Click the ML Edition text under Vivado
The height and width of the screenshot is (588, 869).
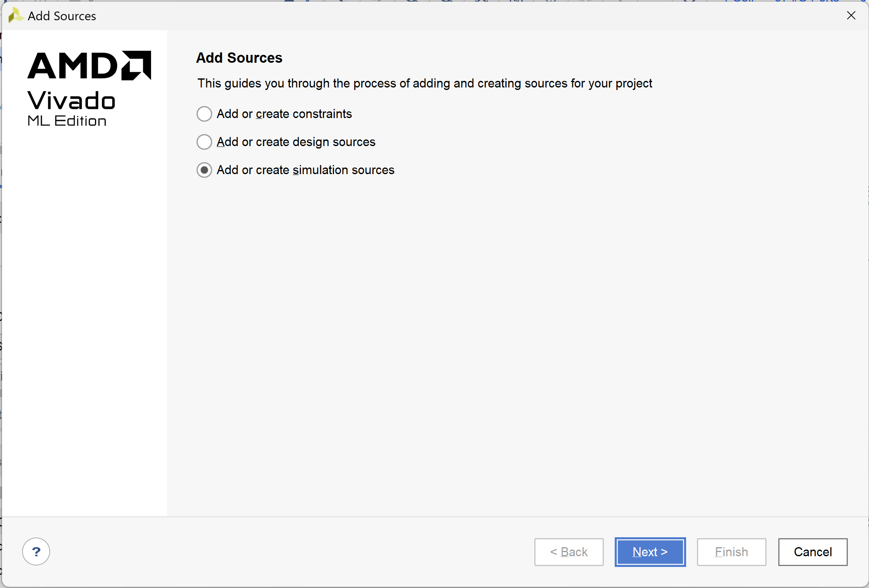(x=67, y=121)
